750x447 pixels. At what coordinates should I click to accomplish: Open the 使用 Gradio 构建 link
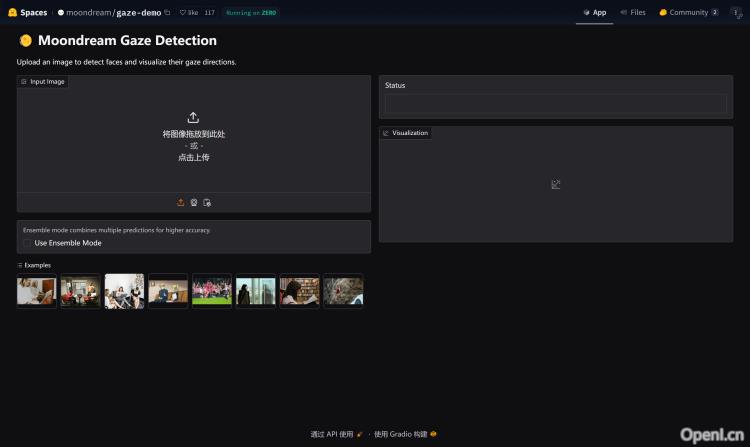pos(405,434)
